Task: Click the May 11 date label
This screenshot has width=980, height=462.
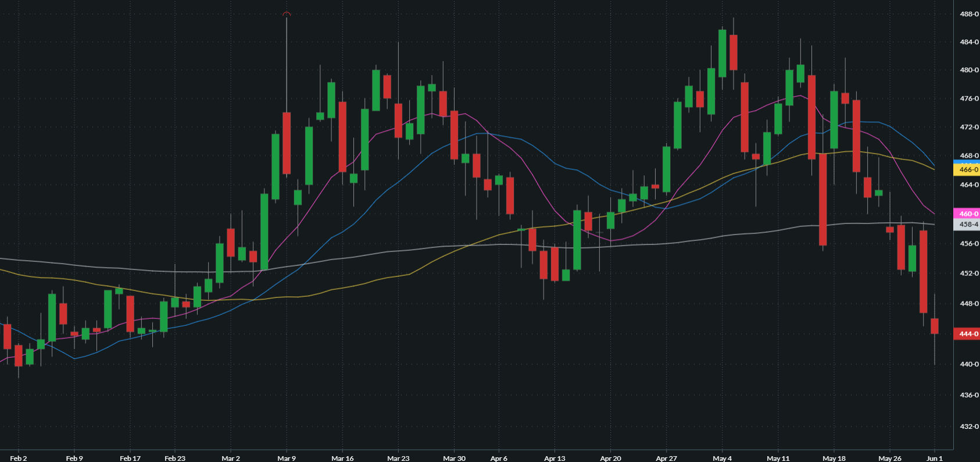Action: point(778,458)
